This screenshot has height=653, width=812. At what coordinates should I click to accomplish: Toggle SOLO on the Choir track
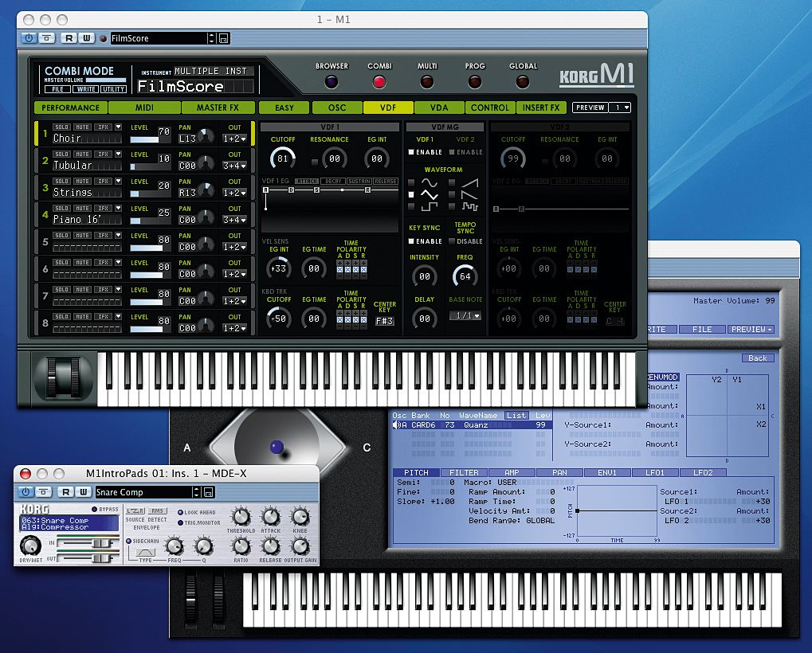click(x=61, y=127)
